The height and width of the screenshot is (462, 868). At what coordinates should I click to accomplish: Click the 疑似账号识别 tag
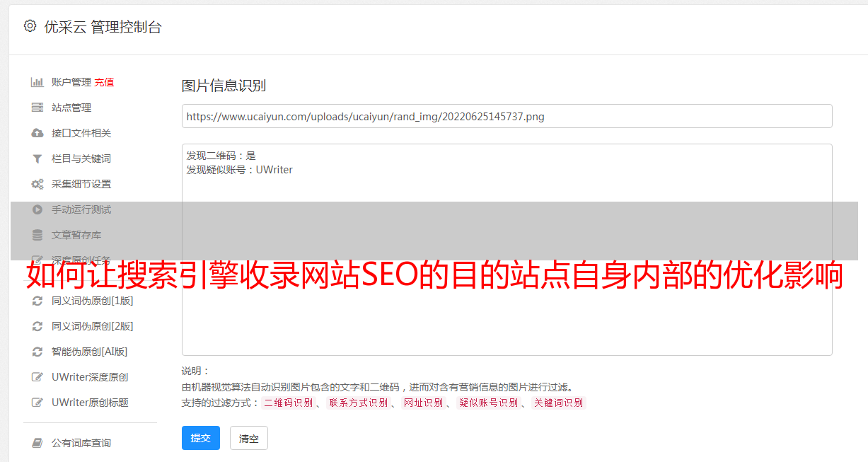click(488, 403)
